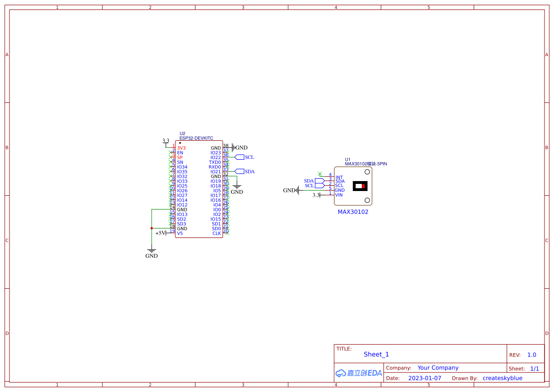
Task: Click the lower mounting hole circle on MAX30102
Action: pyautogui.click(x=367, y=201)
